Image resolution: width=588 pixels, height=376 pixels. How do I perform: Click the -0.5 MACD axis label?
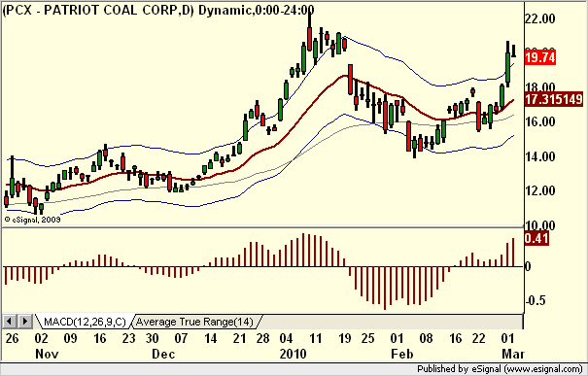click(536, 300)
